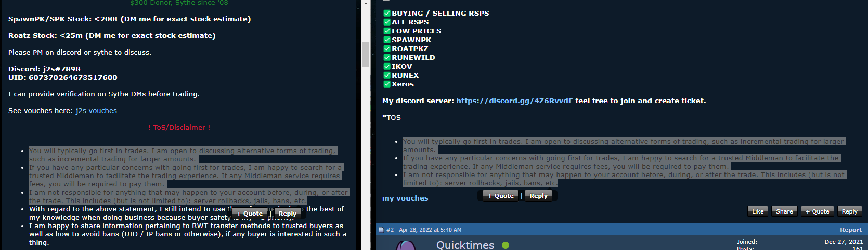Click the green check beside LOW PRICES
The height and width of the screenshot is (250, 868).
click(x=387, y=31)
